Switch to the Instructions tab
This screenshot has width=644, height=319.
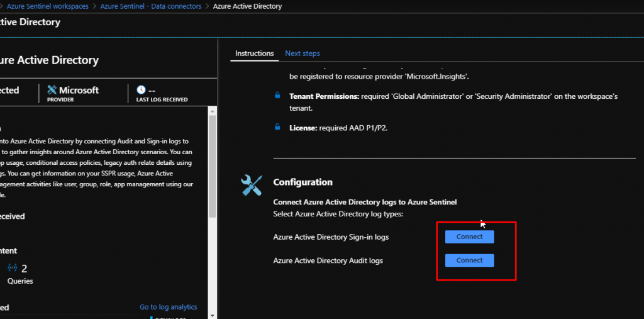(254, 53)
